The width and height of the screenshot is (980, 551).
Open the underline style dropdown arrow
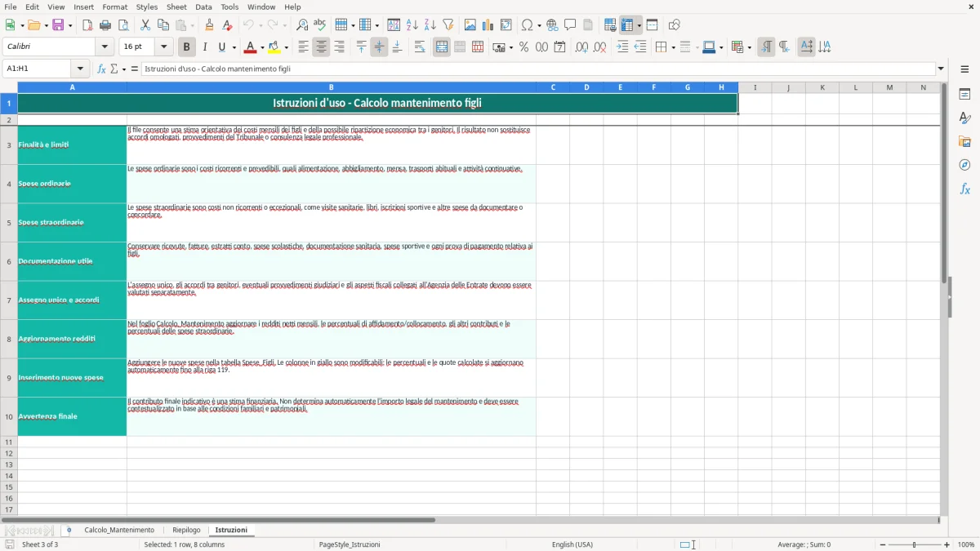click(234, 47)
